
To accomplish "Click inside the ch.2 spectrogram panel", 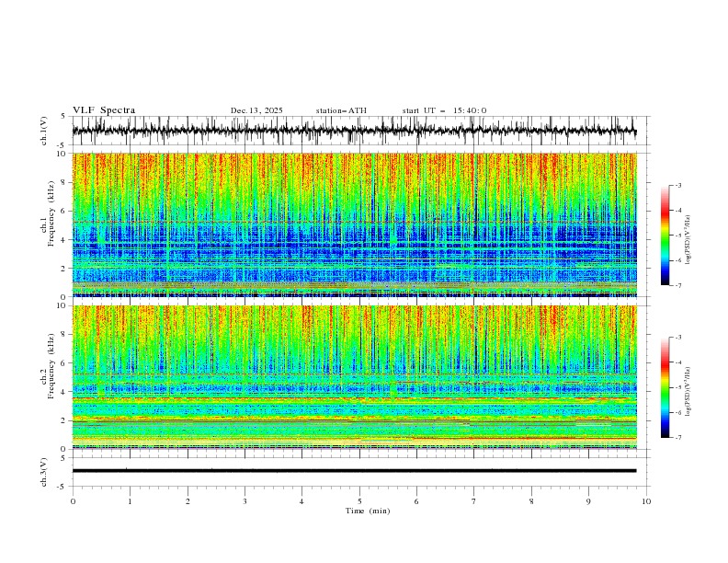I will 354,377.
